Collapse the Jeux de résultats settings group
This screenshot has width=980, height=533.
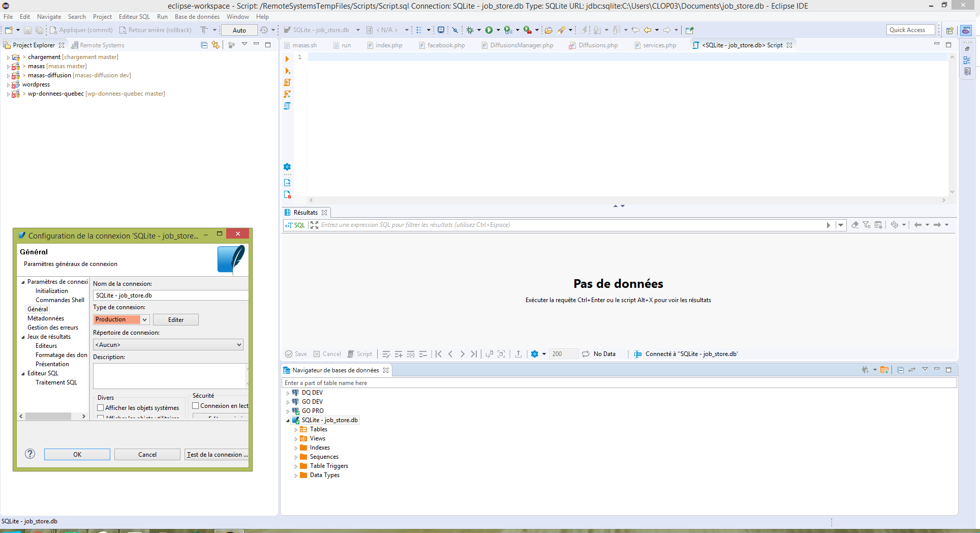pyautogui.click(x=23, y=337)
